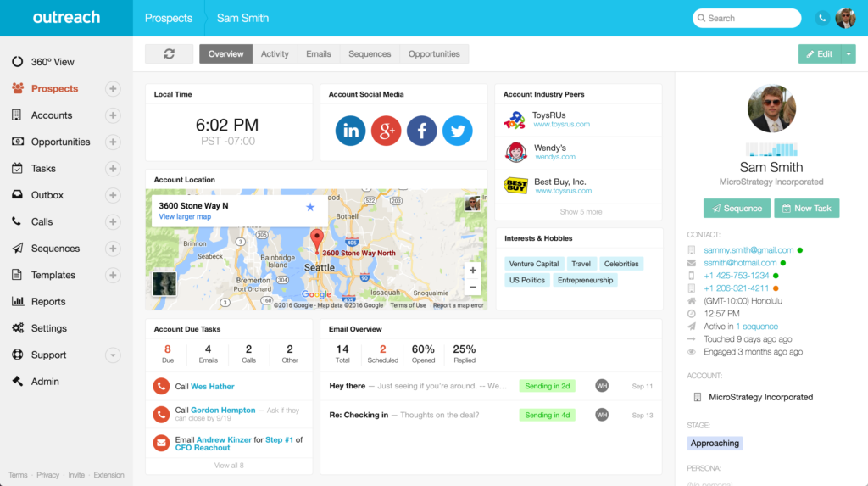The height and width of the screenshot is (486, 868).
Task: Dial +1 425-753-1234 phone link
Action: (737, 276)
